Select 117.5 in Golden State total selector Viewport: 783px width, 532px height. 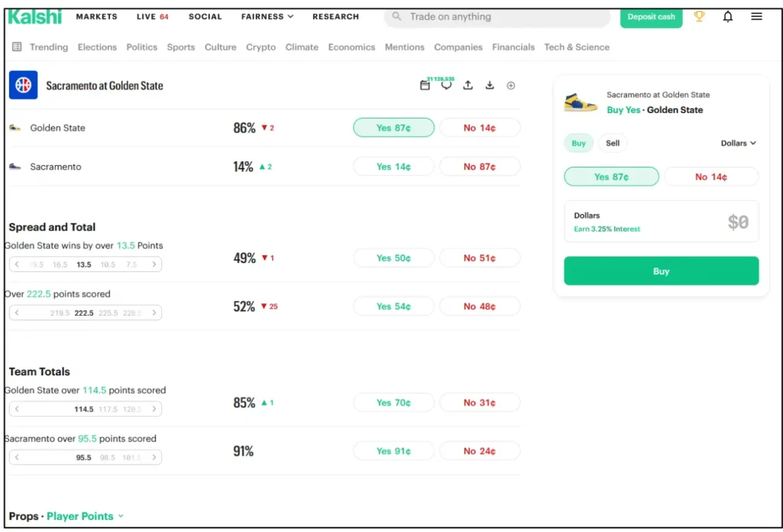click(x=108, y=410)
